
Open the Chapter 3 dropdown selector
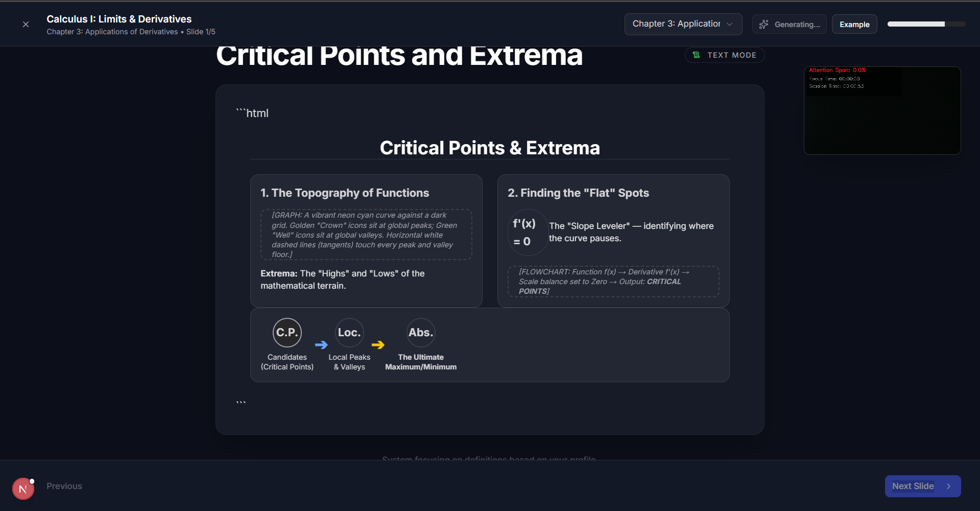pos(683,24)
